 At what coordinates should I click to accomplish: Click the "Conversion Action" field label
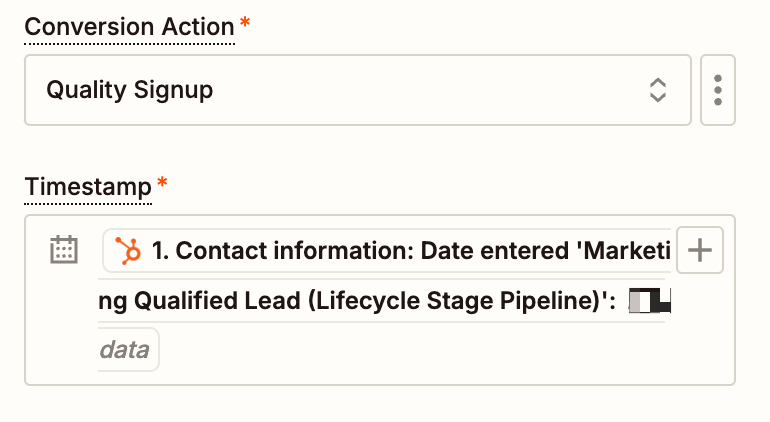pos(130,26)
